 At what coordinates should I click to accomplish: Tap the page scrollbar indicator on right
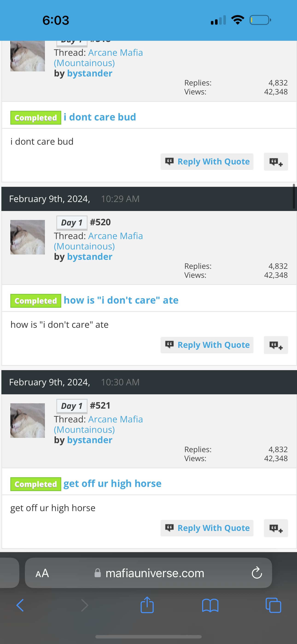click(294, 196)
